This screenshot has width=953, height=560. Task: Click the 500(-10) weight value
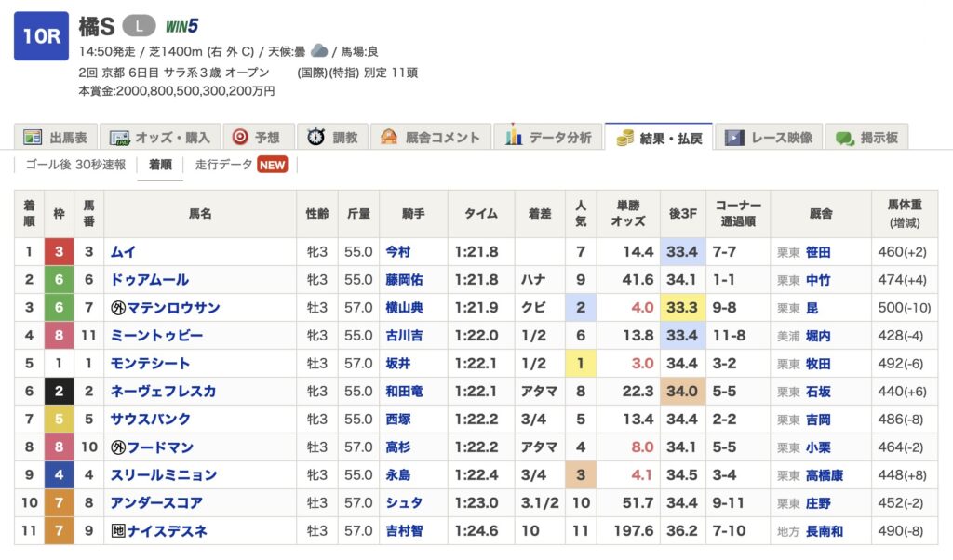(905, 308)
